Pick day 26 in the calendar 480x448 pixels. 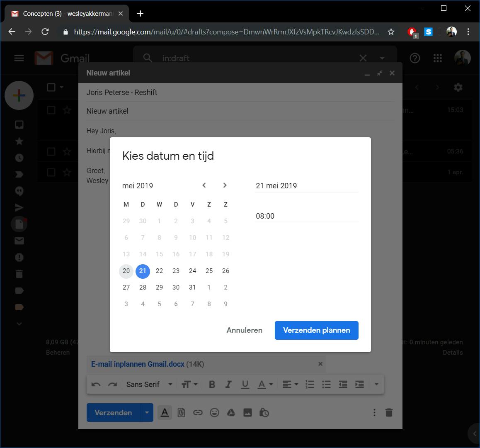(x=225, y=271)
